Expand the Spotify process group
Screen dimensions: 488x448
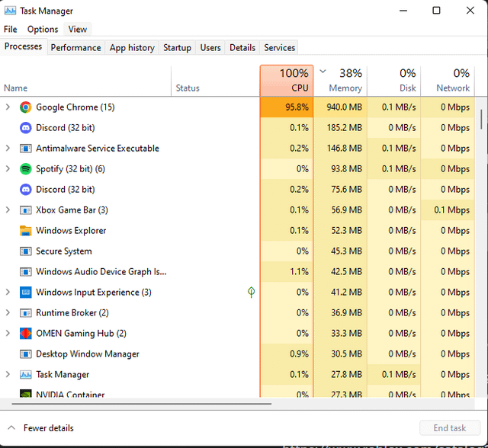click(x=8, y=169)
